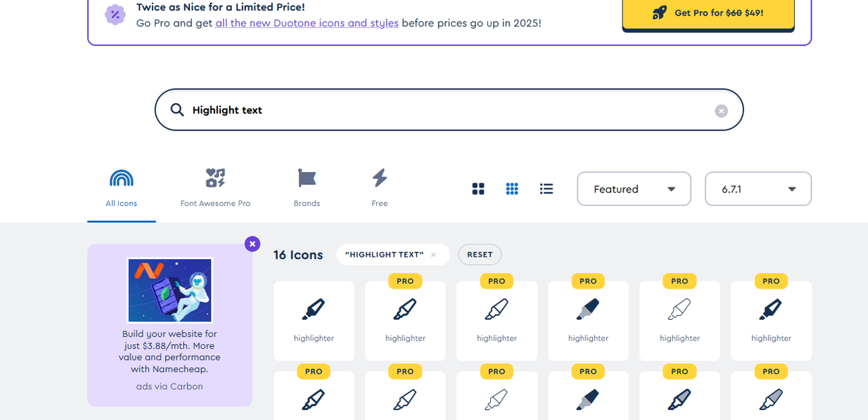
Task: Remove the "HIGHLIGHT TEXT" filter chip
Action: tap(433, 255)
